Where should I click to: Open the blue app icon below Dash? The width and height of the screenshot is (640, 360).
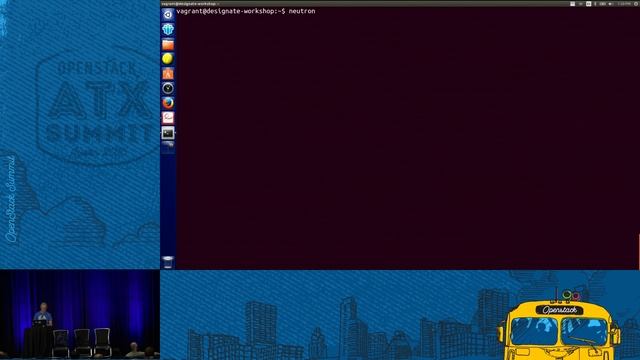168,29
